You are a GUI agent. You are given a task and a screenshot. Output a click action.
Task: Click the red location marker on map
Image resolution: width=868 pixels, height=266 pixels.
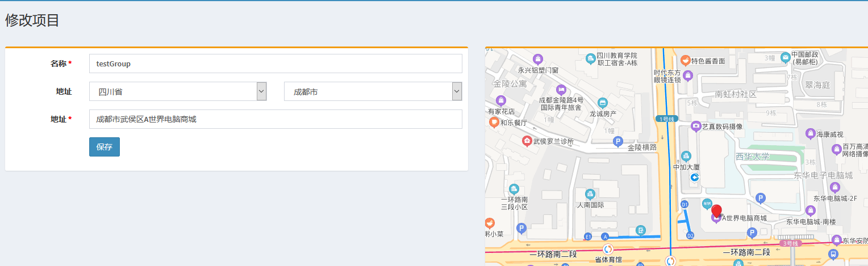(717, 212)
